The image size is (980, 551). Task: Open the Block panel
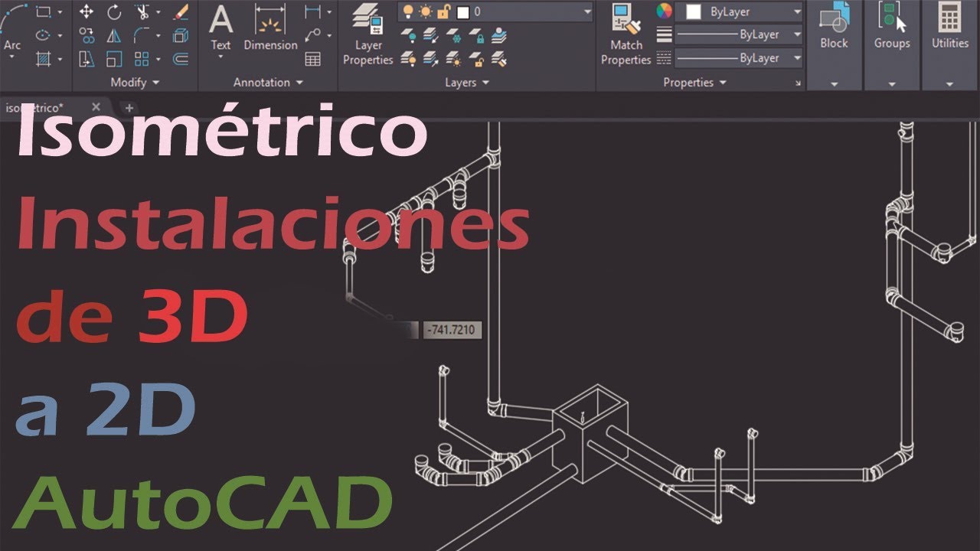[x=834, y=44]
